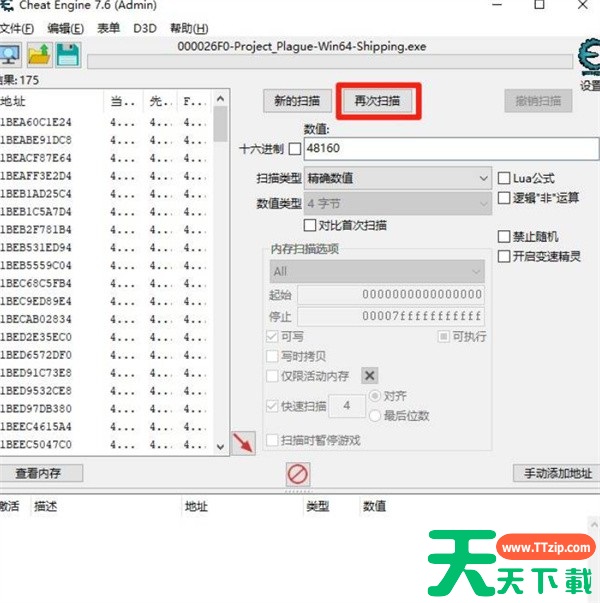
Task: Toggle the 禁止随机 checkbox
Action: pos(504,237)
